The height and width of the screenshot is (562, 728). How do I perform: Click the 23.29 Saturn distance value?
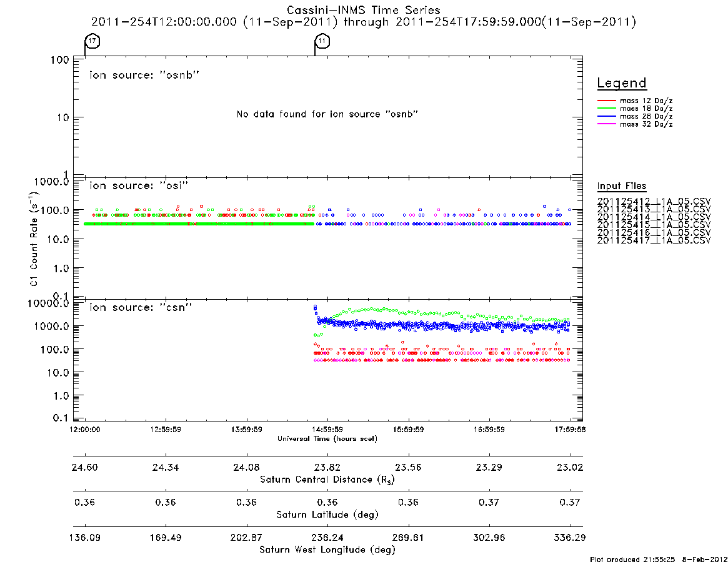tap(489, 467)
